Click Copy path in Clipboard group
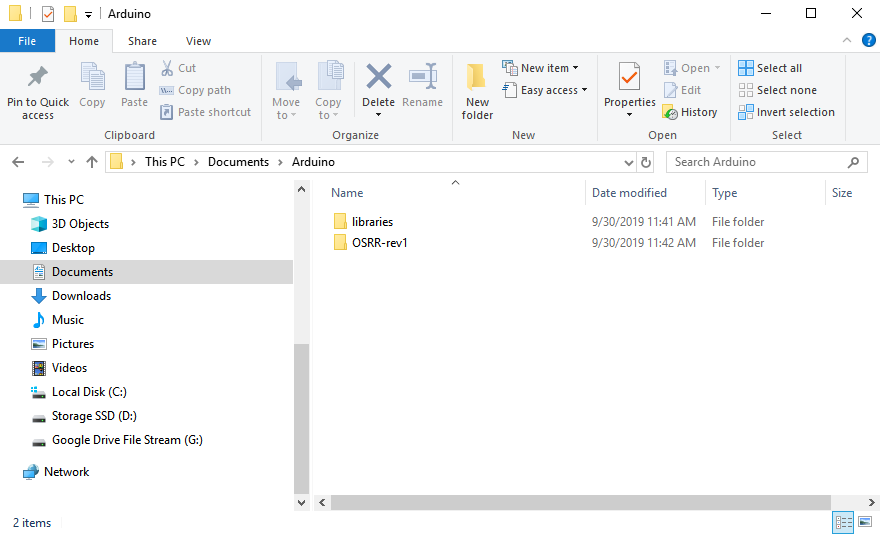880x534 pixels. [195, 90]
